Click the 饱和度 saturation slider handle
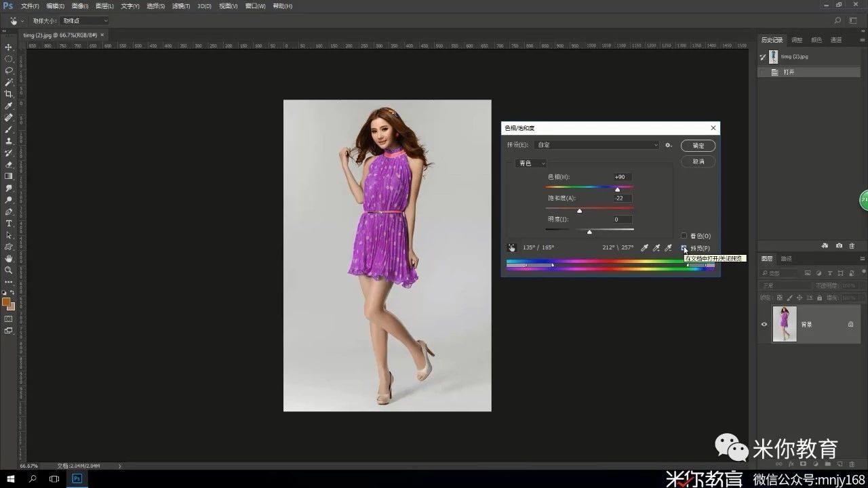Viewport: 868px width, 488px height. [x=579, y=211]
